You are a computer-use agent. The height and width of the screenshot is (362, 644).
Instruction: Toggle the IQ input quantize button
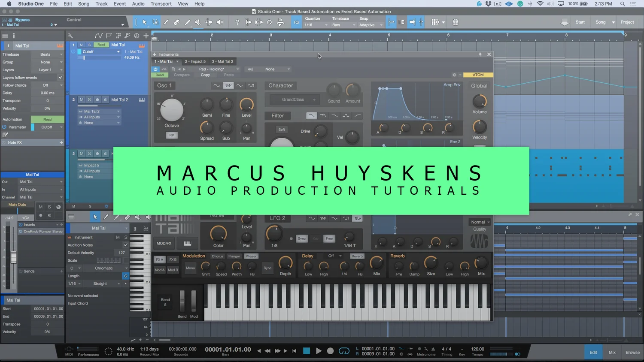tap(296, 22)
